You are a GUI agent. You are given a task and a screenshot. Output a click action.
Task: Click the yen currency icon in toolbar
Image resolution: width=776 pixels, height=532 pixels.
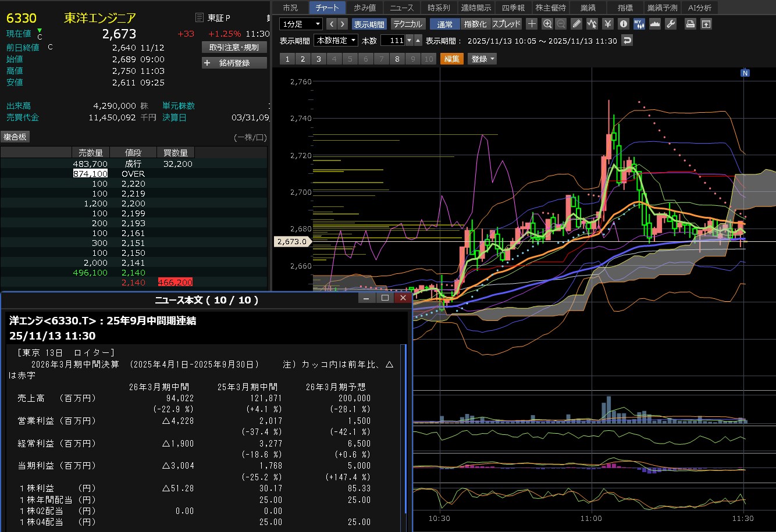click(x=608, y=24)
